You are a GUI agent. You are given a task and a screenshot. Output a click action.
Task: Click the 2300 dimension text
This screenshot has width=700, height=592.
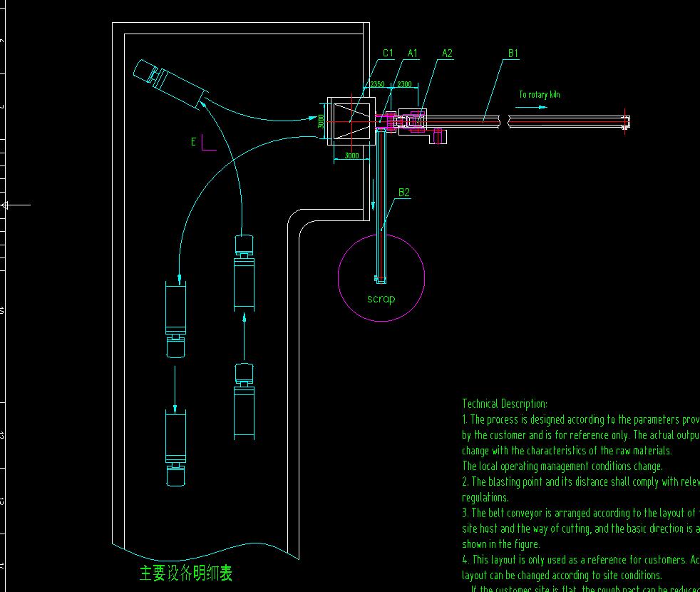404,84
